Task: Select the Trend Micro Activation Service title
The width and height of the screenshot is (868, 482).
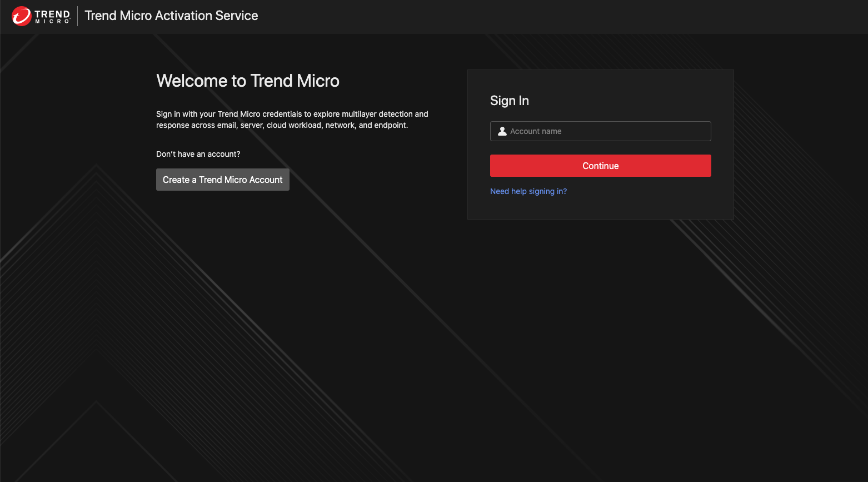Action: [171, 16]
